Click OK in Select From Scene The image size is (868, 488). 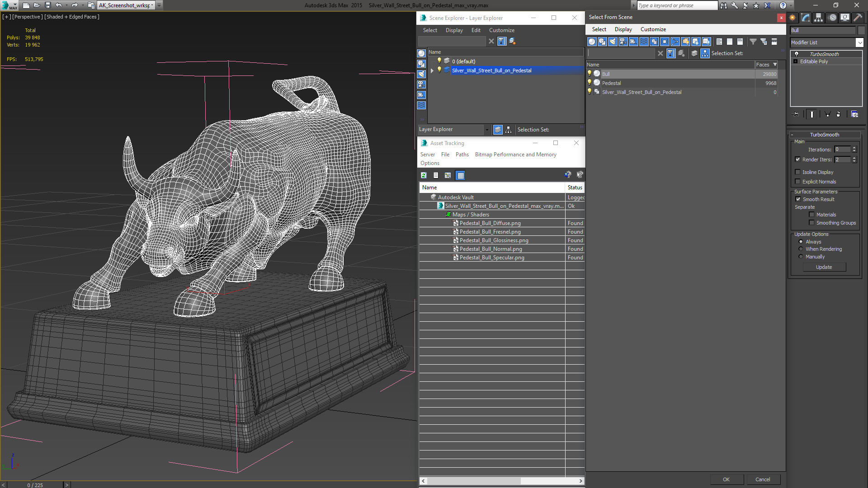(726, 479)
